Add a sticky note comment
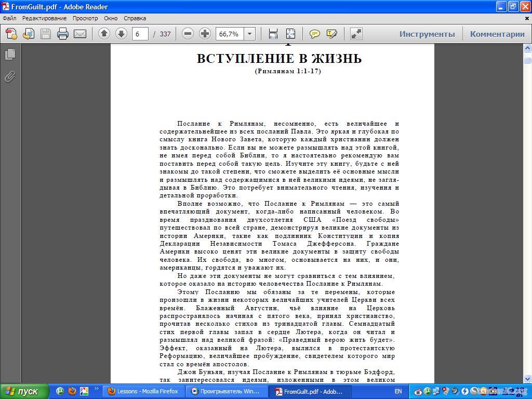Image resolution: width=532 pixels, height=399 pixels. 314,34
